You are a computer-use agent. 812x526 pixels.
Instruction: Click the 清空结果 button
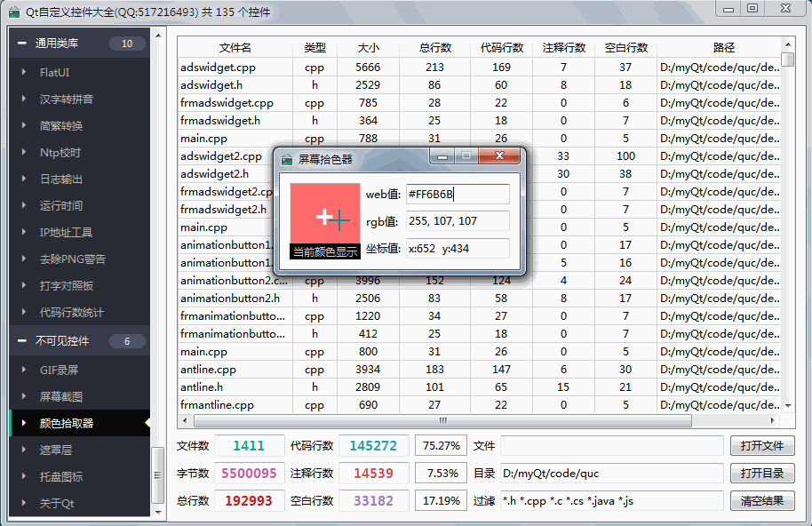click(x=762, y=501)
